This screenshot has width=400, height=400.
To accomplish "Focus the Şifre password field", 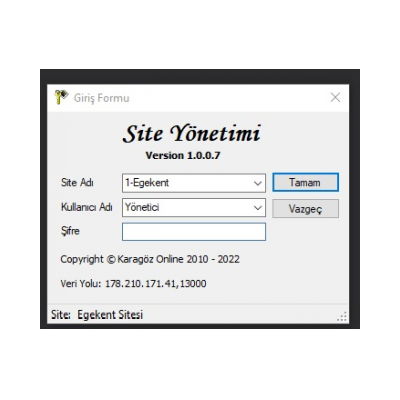I will pyautogui.click(x=194, y=232).
